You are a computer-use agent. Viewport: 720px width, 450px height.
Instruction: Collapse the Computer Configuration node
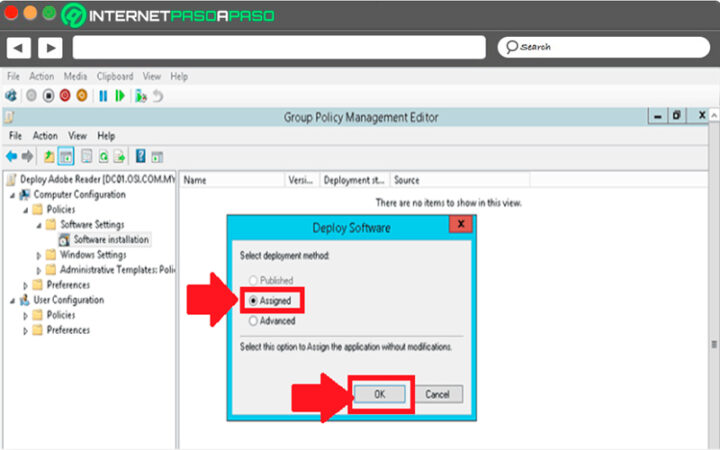(13, 195)
